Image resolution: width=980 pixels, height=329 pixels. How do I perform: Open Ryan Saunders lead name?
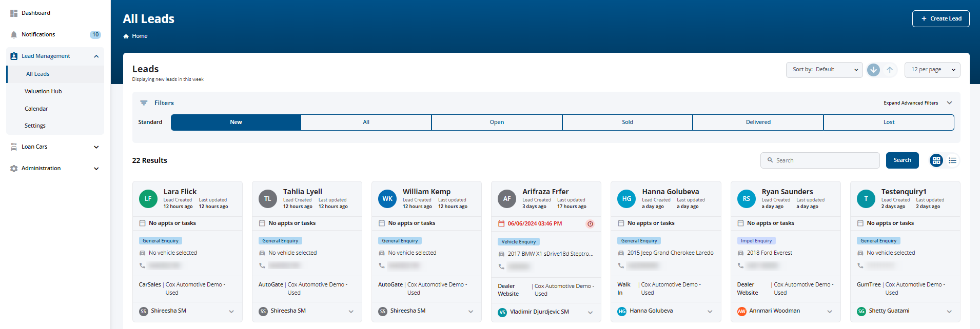[788, 192]
